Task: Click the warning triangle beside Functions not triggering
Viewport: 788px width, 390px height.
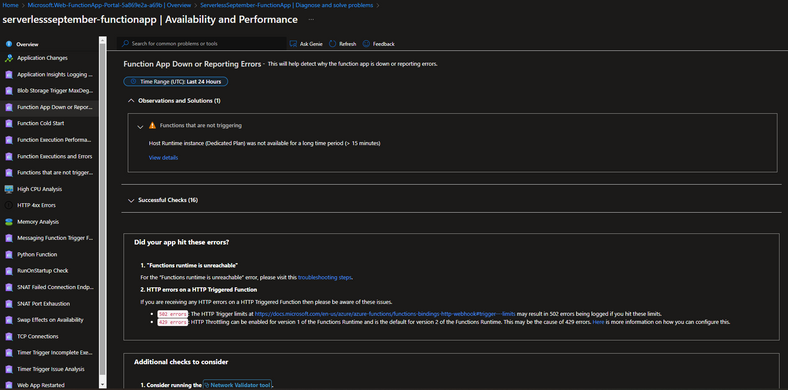Action: tap(152, 126)
